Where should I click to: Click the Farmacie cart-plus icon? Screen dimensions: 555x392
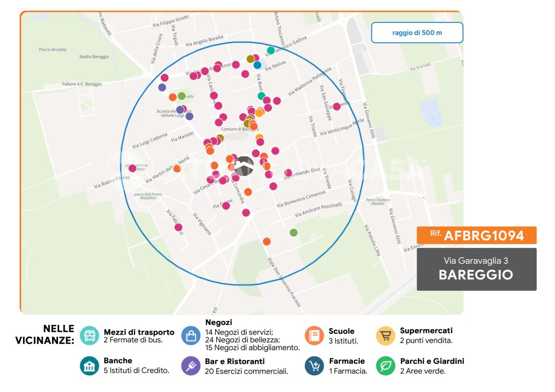(314, 366)
